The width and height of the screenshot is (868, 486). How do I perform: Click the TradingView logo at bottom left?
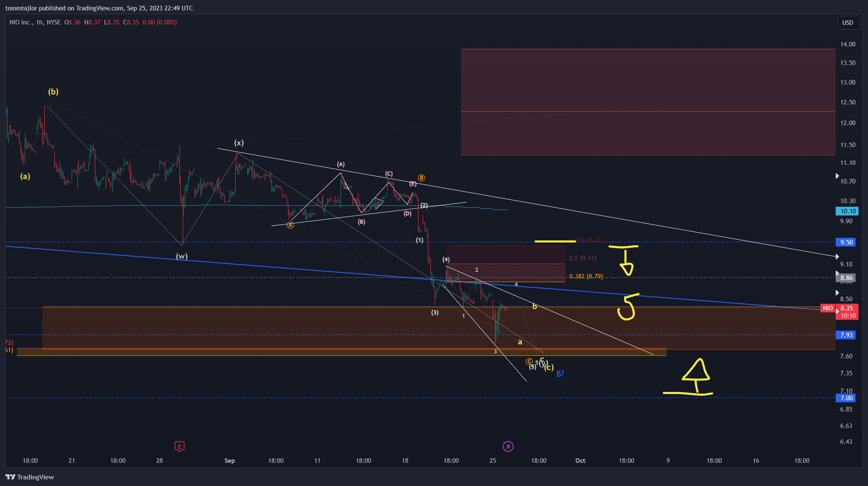click(29, 477)
